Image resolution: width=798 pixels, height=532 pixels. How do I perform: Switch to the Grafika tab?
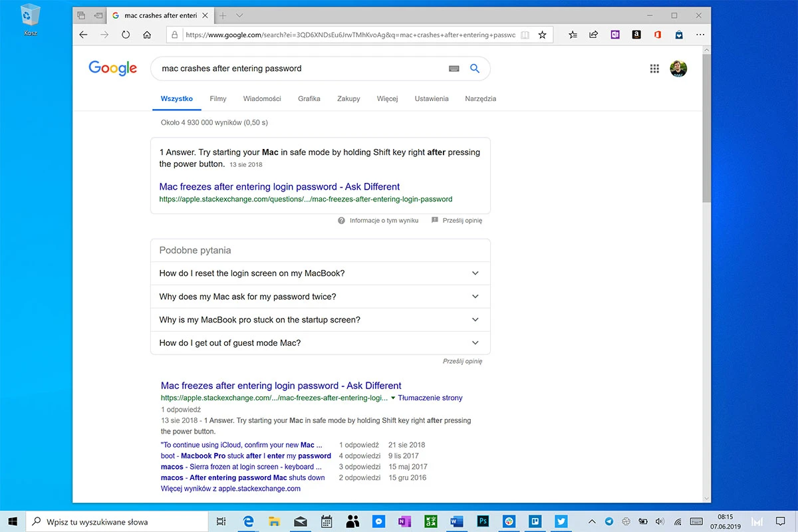pos(309,98)
